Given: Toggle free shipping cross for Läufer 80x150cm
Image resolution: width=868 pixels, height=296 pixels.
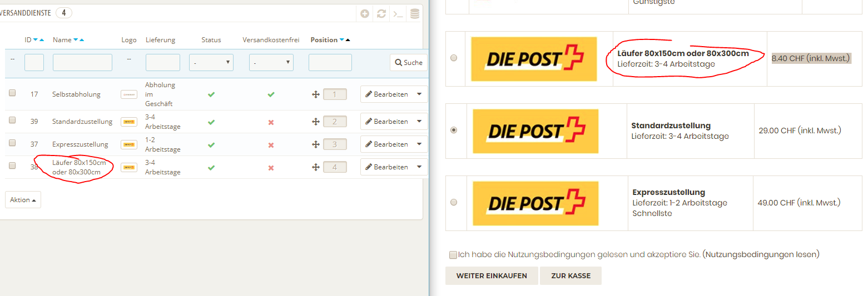Looking at the screenshot, I should pos(271,167).
